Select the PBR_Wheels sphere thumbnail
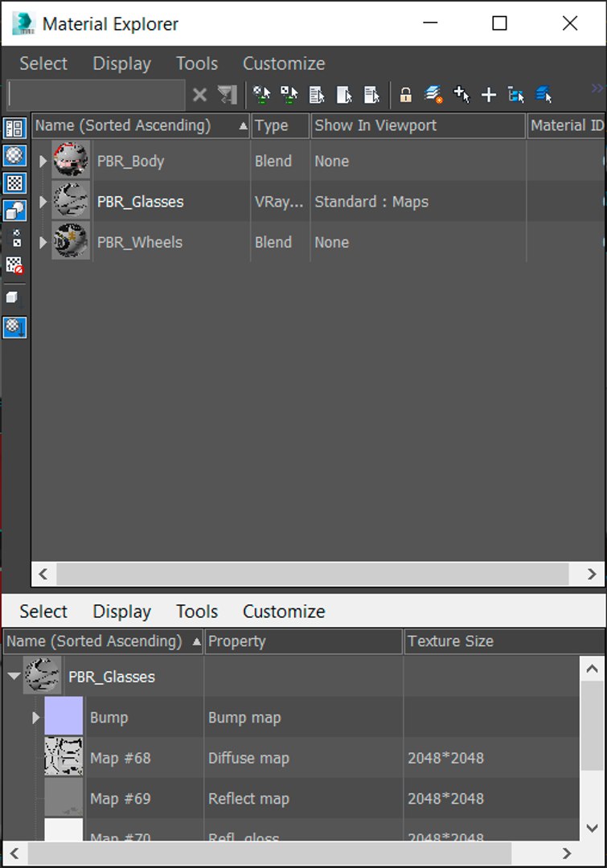Viewport: 607px width, 868px height. (x=71, y=241)
